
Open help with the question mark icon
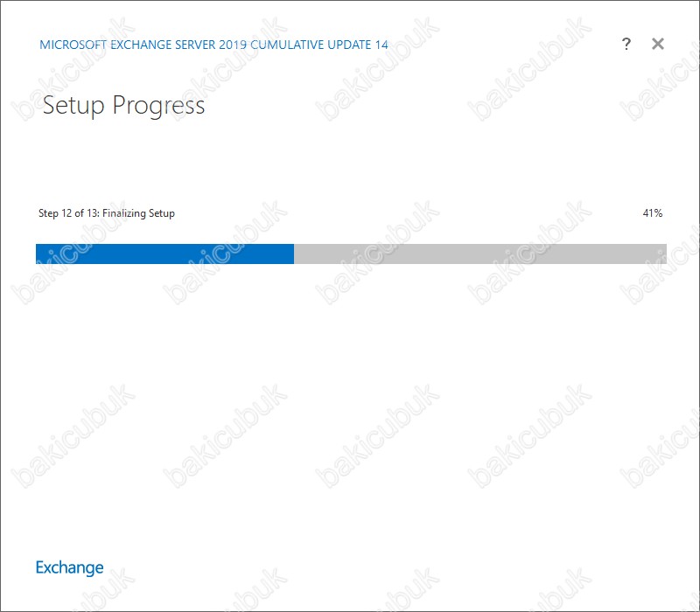(x=626, y=44)
